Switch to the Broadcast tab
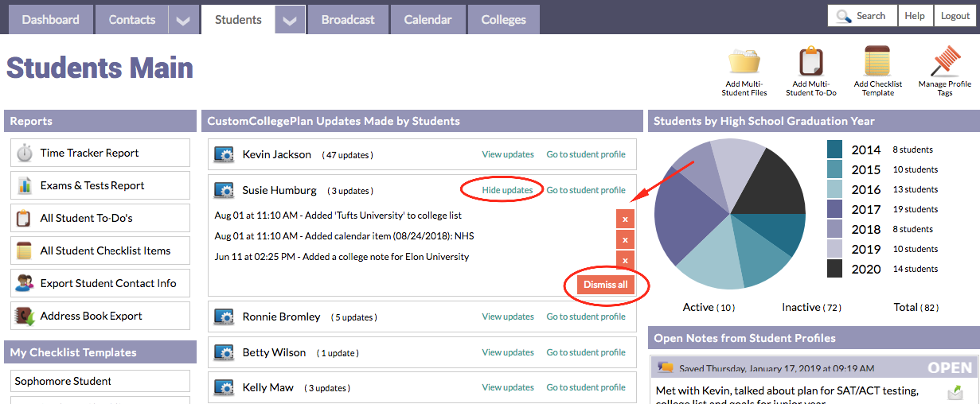This screenshot has width=980, height=404. coord(347,19)
